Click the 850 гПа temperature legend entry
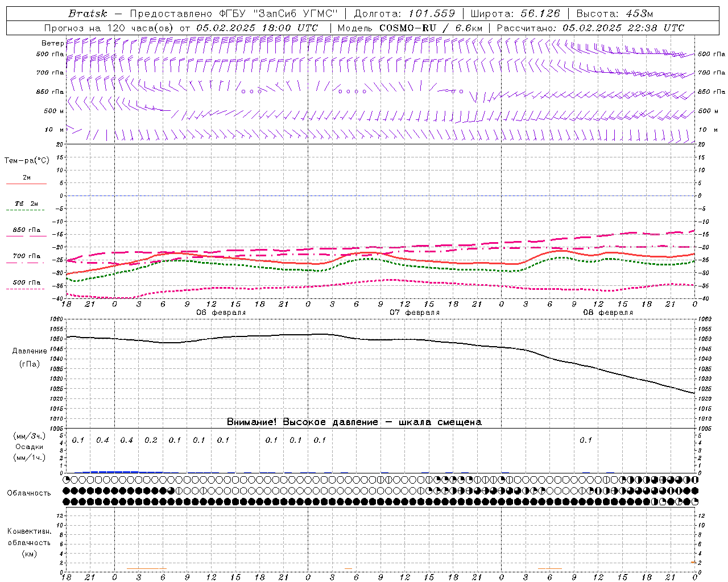728x582 pixels. coord(26,230)
